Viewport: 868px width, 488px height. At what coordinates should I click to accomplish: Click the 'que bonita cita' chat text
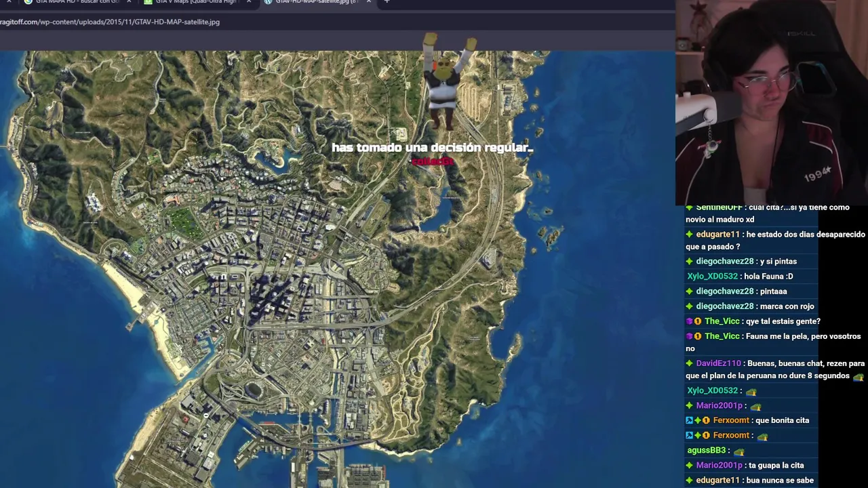point(782,420)
